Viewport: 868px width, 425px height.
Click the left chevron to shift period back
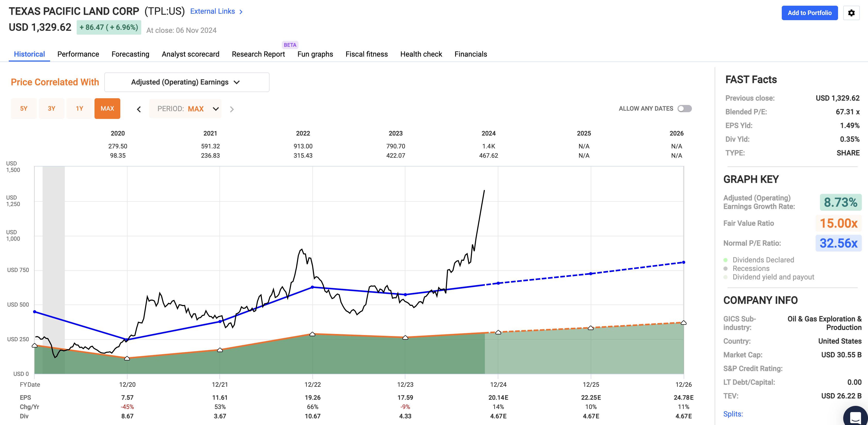coord(138,109)
